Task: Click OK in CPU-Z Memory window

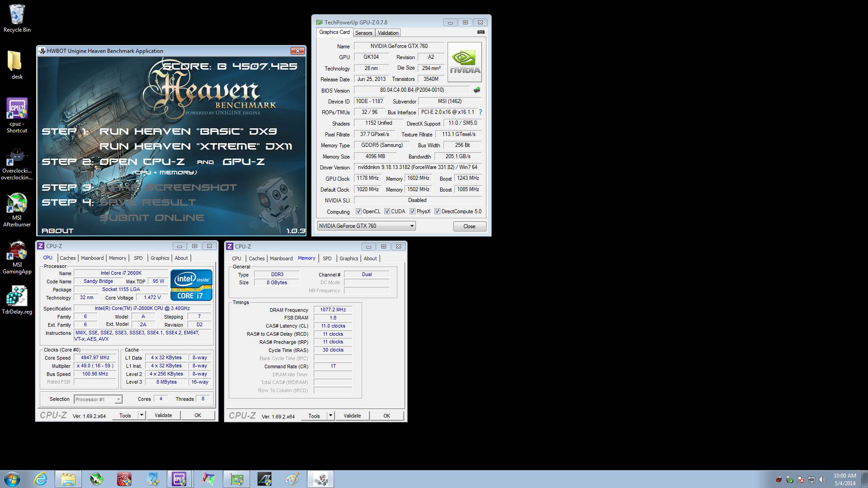Action: click(387, 416)
